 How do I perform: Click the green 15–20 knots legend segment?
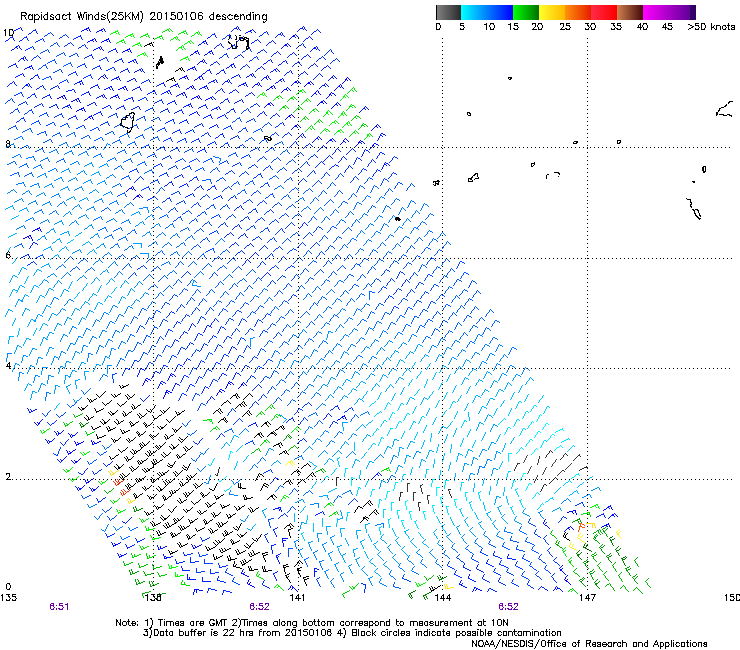point(526,12)
